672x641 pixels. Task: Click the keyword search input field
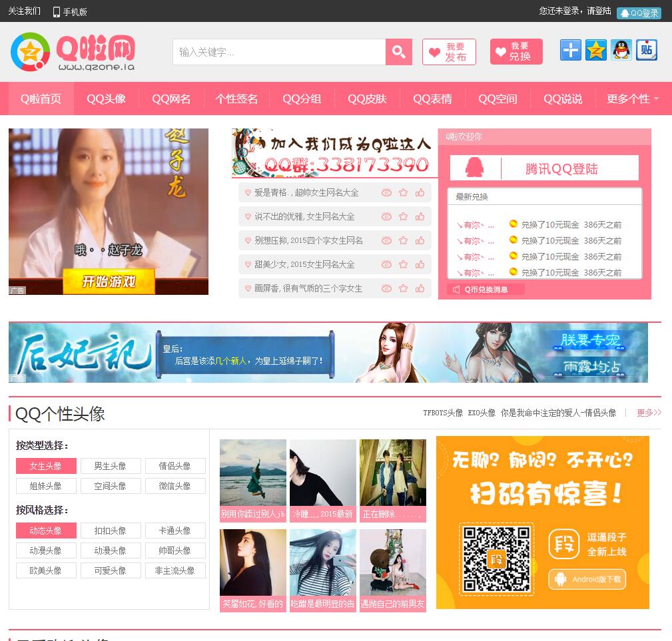[x=279, y=52]
